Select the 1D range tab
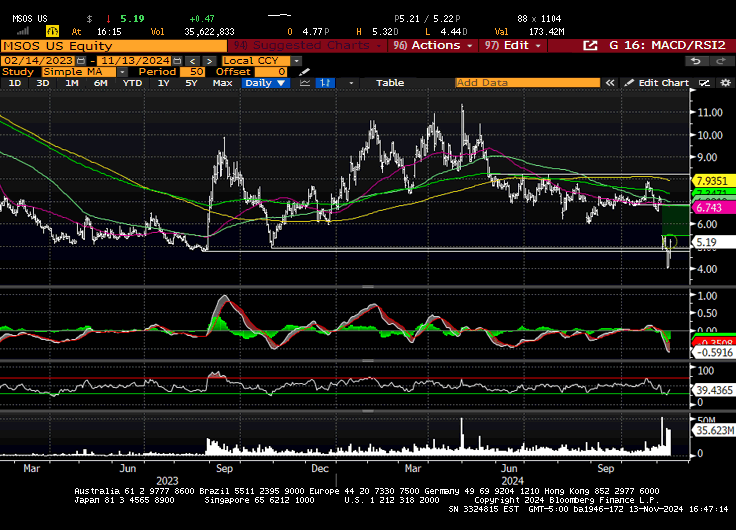Screen dimensions: 736x530 click(15, 83)
